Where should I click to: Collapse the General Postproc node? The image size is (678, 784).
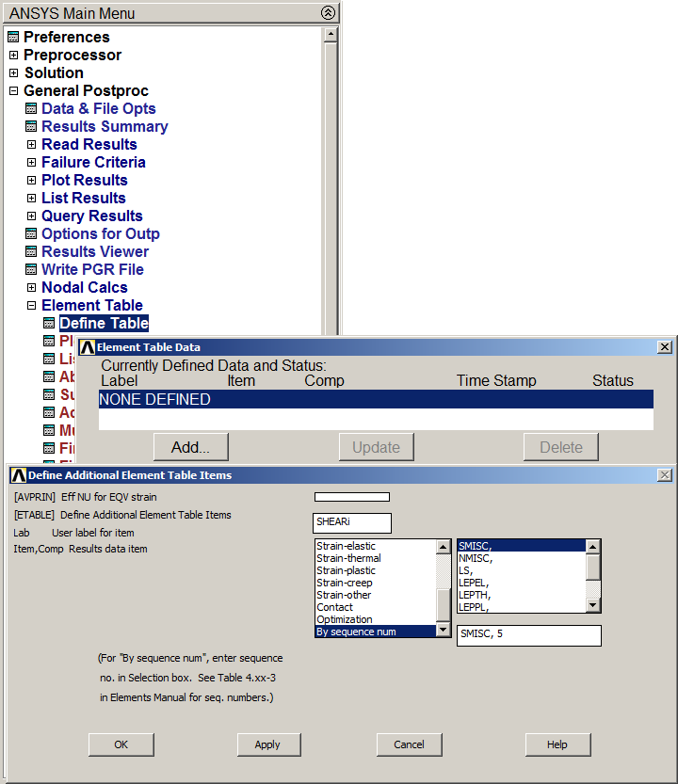click(x=13, y=91)
